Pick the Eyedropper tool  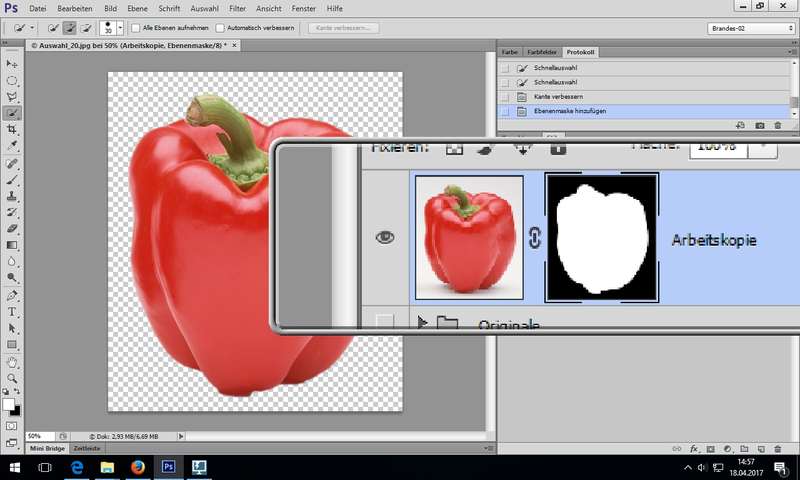pyautogui.click(x=13, y=146)
